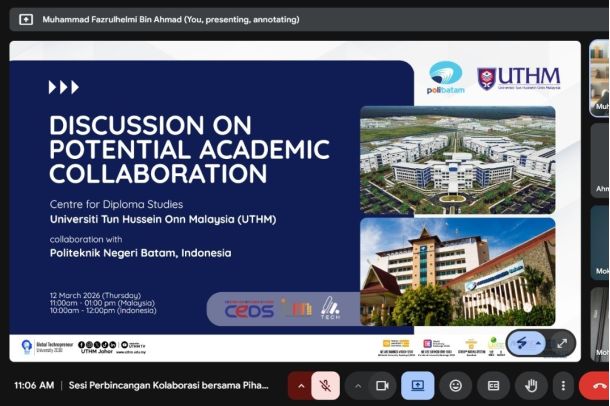Image resolution: width=610 pixels, height=406 pixels.
Task: Raise your hand
Action: (531, 385)
